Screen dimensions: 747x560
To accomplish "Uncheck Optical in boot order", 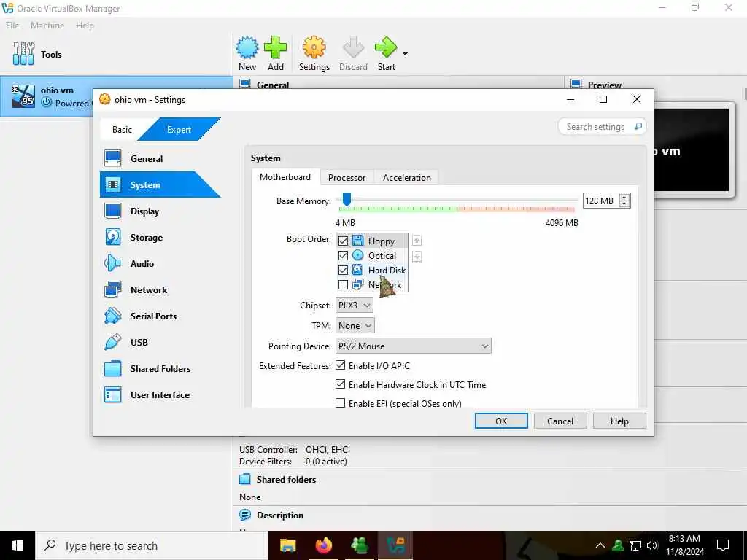I will coord(343,256).
